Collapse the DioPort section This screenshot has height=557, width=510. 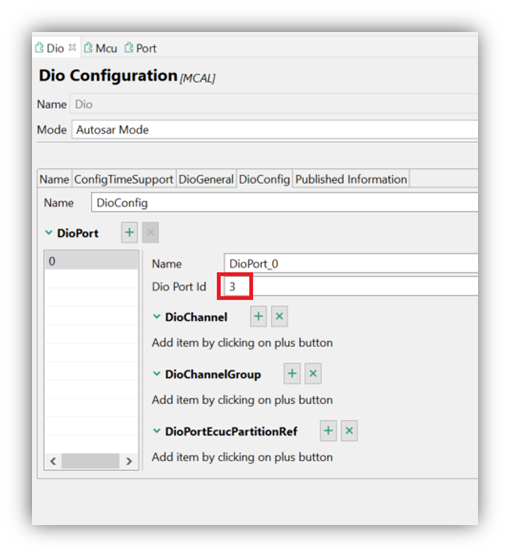pos(49,233)
